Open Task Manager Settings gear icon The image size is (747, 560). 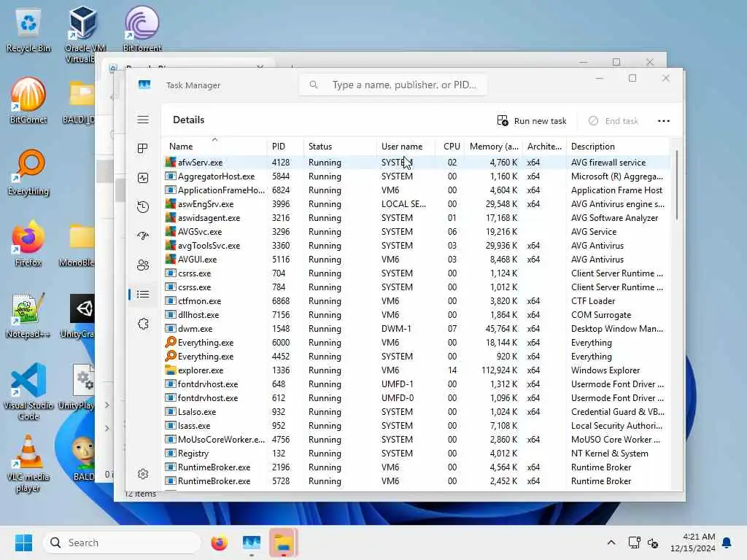(143, 474)
